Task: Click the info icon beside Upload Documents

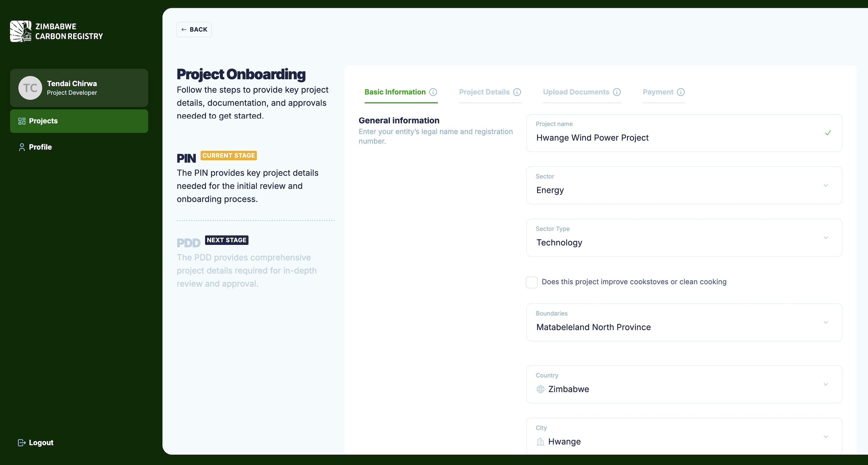Action: coord(617,92)
